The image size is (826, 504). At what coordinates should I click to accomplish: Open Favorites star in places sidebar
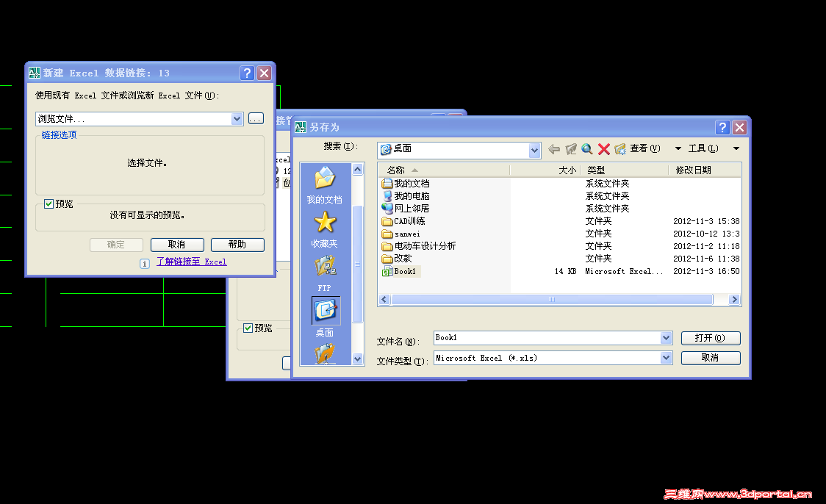pos(325,229)
